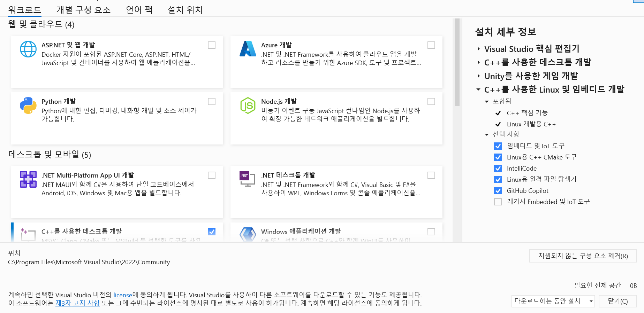Enable the Python 개발 workload checkbox
Image resolution: width=644 pixels, height=313 pixels.
(x=212, y=102)
